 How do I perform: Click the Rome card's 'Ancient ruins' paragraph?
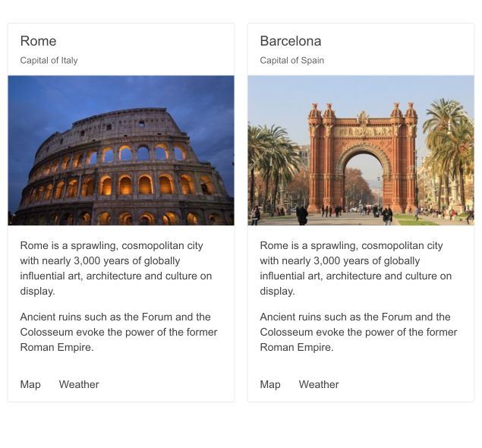click(118, 332)
